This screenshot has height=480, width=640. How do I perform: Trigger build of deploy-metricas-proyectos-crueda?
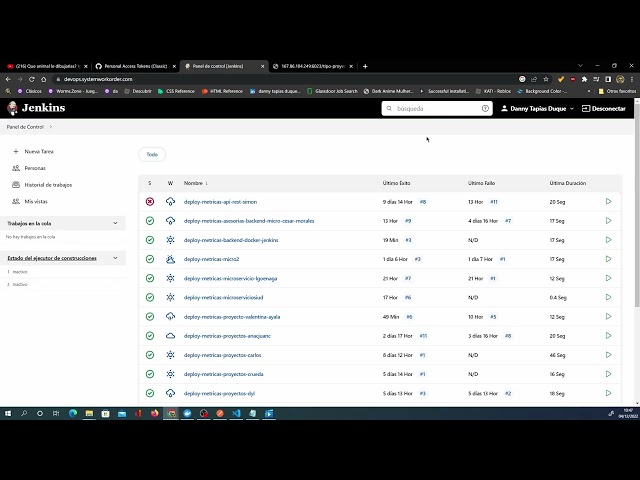pyautogui.click(x=608, y=374)
